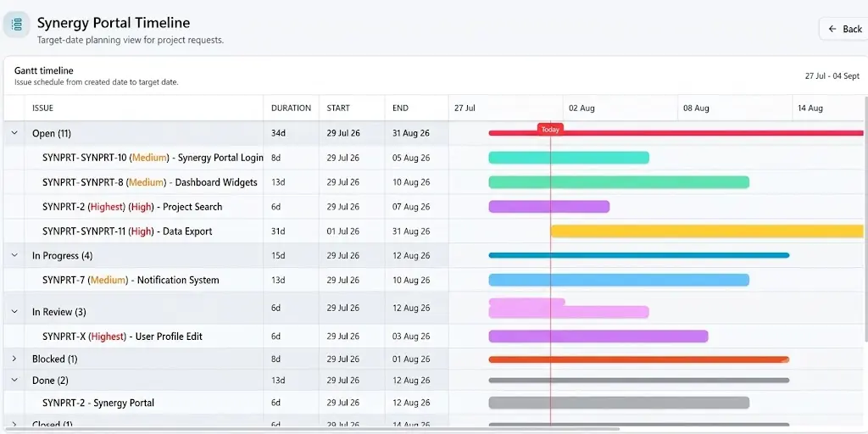Click the purple User Profile Edit bar

598,337
